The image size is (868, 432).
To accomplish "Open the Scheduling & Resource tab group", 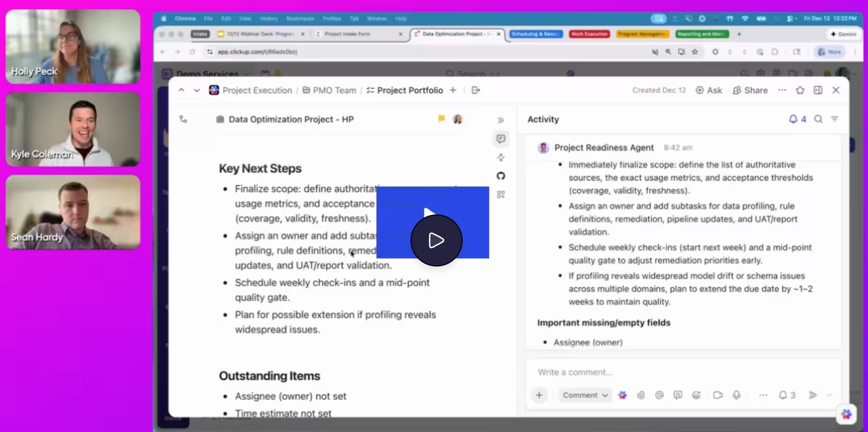I will 535,34.
